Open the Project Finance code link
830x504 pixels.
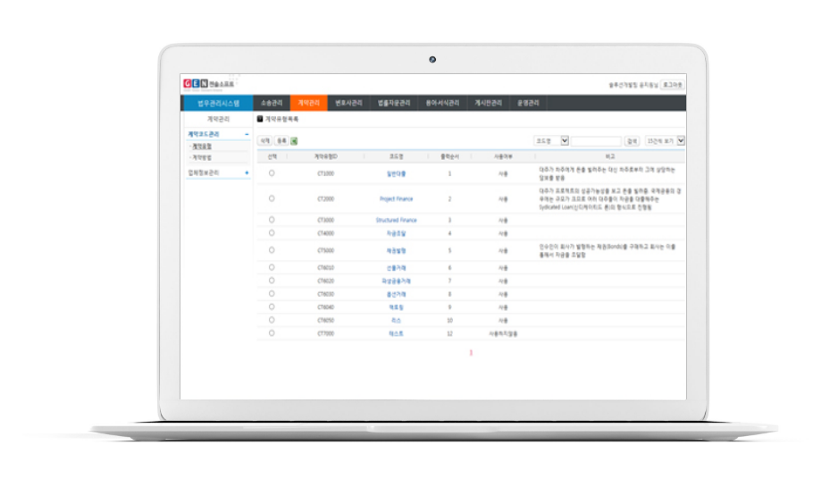coord(396,199)
